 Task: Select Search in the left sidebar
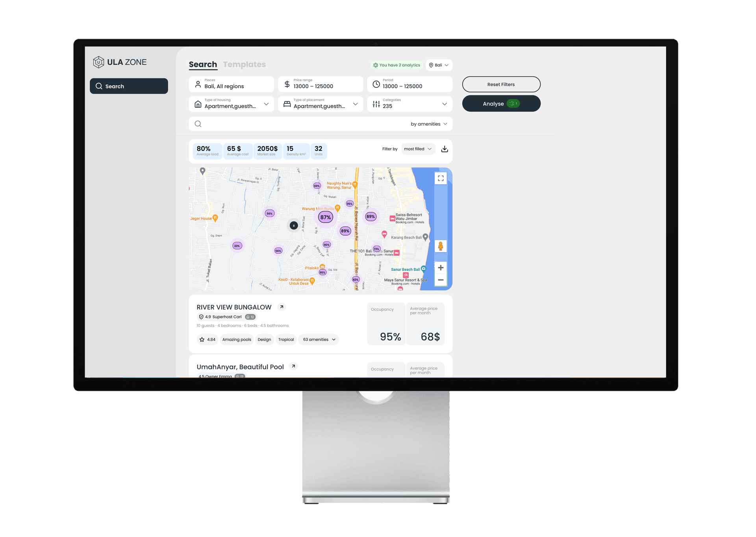[x=129, y=86]
